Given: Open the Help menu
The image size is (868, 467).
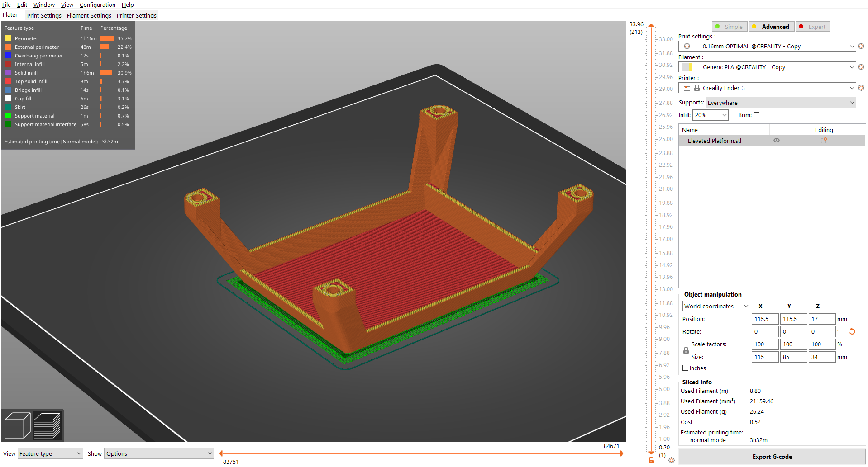Looking at the screenshot, I should (128, 5).
